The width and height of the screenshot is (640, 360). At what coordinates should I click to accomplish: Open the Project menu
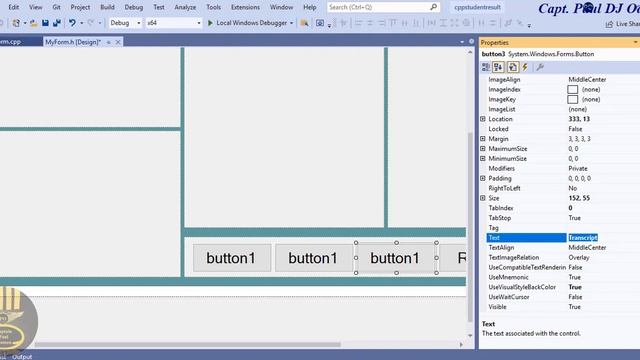click(80, 7)
